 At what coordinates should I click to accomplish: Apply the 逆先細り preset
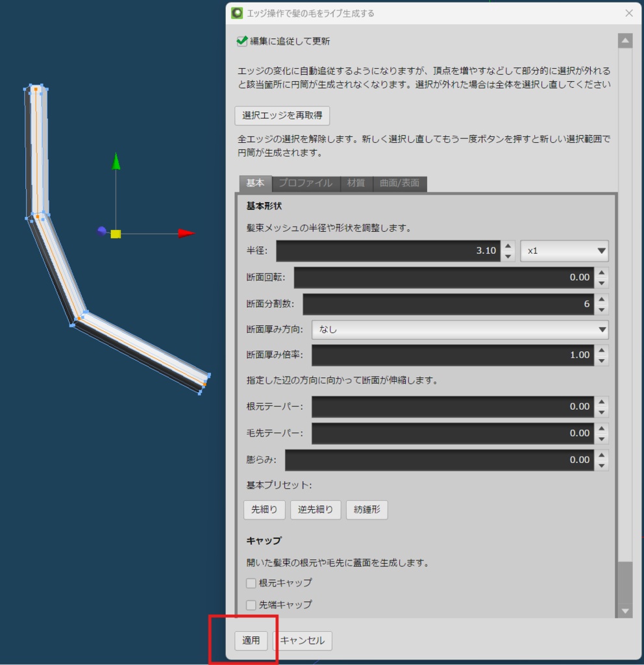pos(316,510)
